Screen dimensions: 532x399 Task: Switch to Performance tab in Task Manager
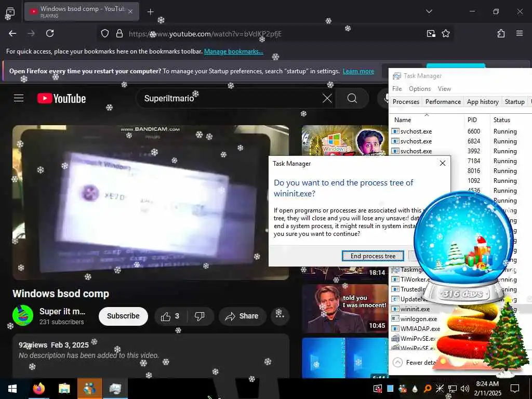(x=443, y=102)
